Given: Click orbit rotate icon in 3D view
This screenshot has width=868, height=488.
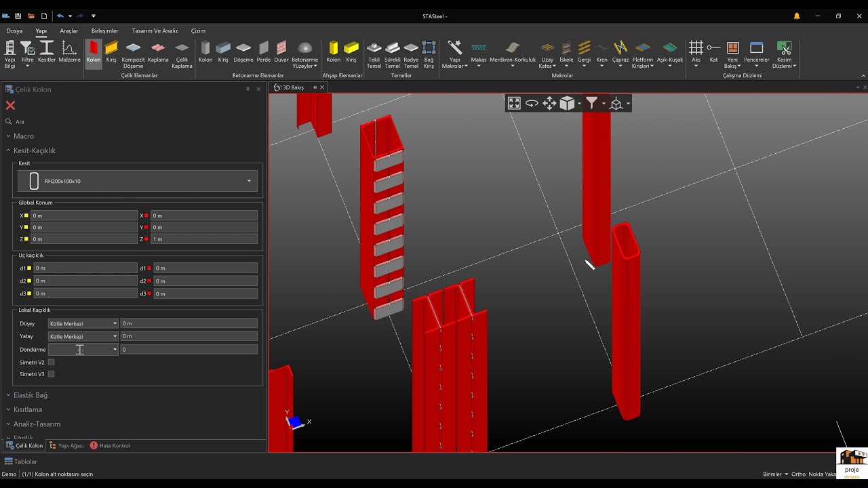Looking at the screenshot, I should (x=532, y=103).
